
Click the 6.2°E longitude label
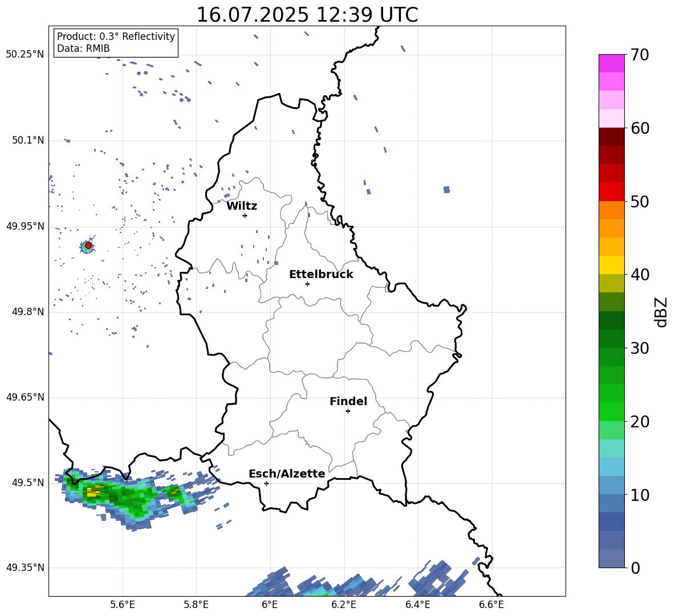point(344,605)
